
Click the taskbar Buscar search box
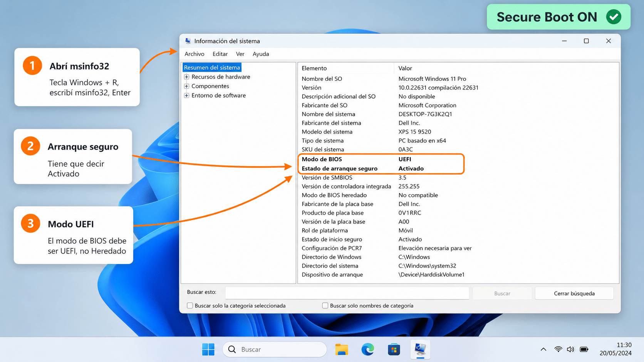[x=275, y=349]
